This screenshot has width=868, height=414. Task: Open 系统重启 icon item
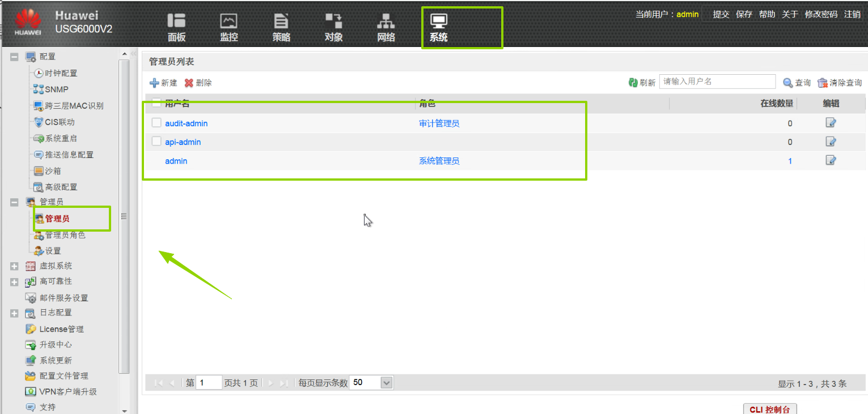coord(56,138)
